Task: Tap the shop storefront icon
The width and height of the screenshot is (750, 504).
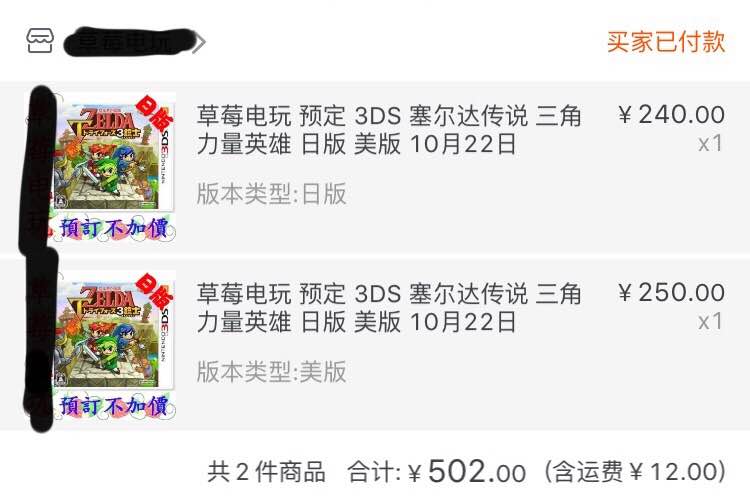Action: (x=40, y=41)
